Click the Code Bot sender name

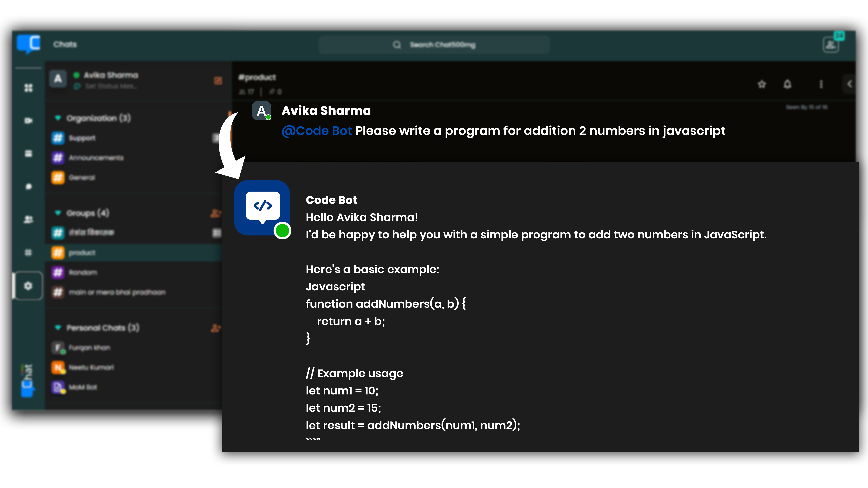tap(331, 200)
